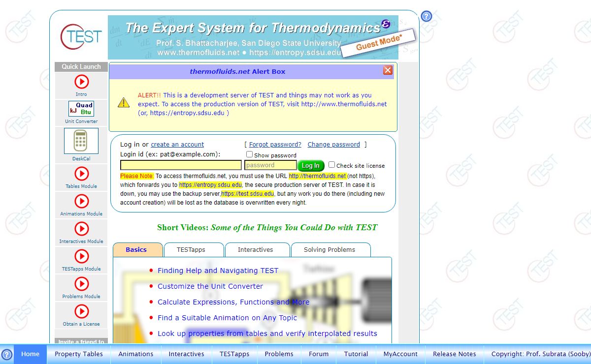This screenshot has height=364, width=591.
Task: Open the Change password link
Action: (334, 145)
